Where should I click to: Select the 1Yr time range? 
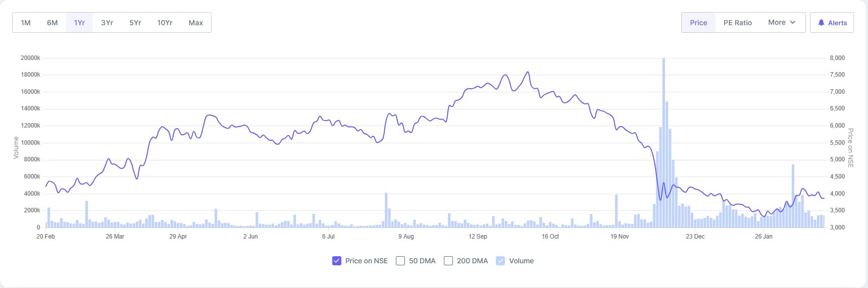[79, 23]
